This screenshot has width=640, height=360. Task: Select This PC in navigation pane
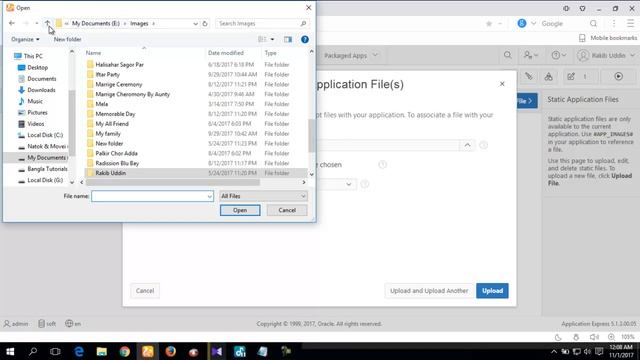point(33,56)
